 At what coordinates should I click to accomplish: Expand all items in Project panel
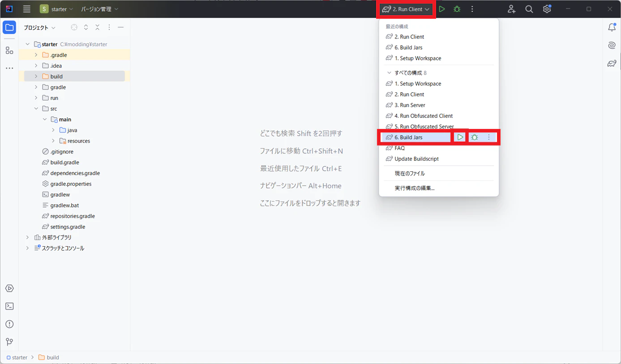[x=86, y=27]
